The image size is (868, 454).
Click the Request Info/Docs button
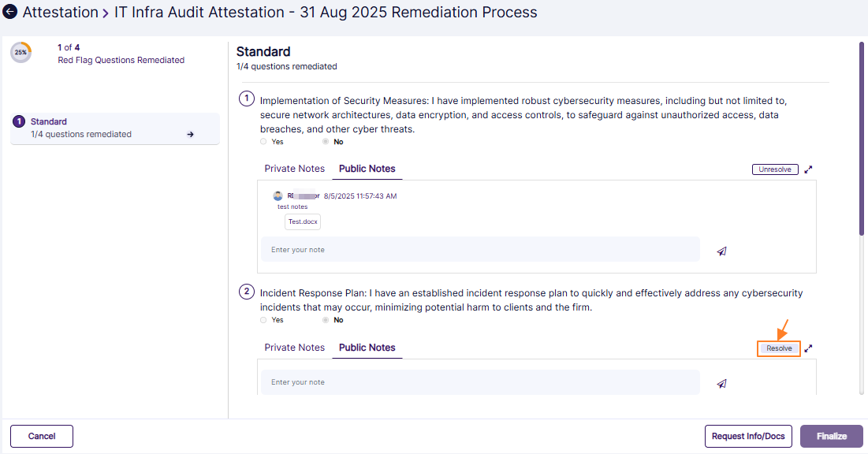(748, 437)
